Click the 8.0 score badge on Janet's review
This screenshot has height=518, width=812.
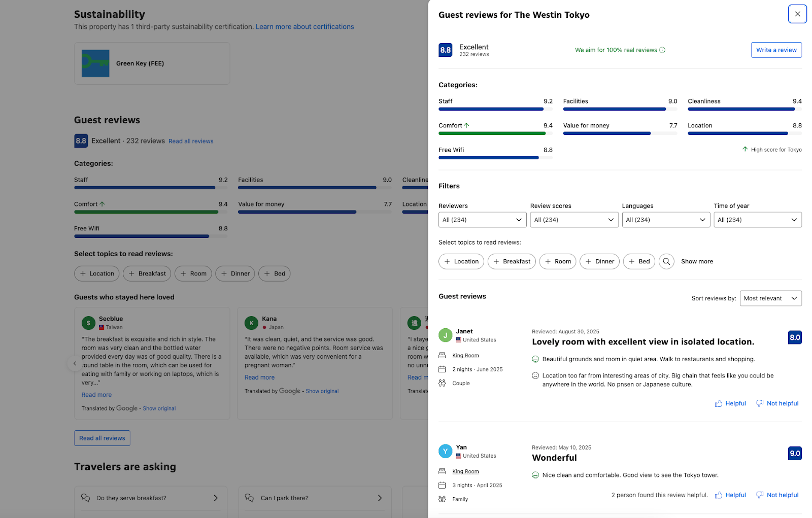[x=795, y=337]
